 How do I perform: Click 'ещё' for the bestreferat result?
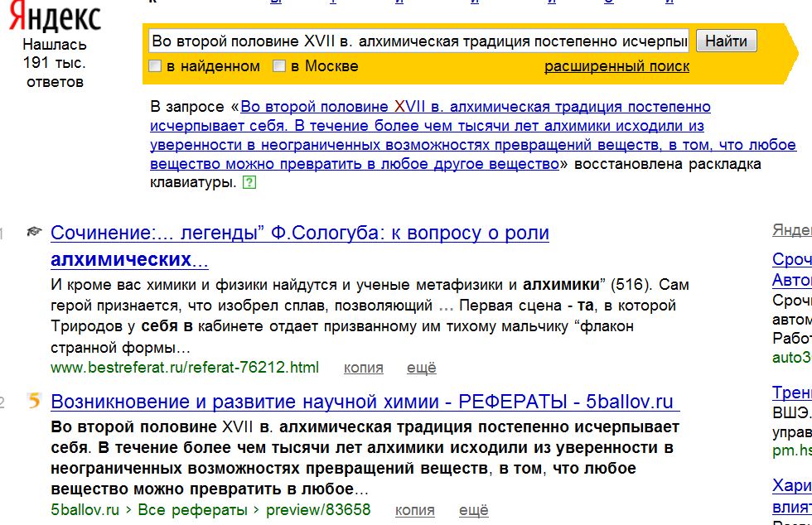coord(422,368)
